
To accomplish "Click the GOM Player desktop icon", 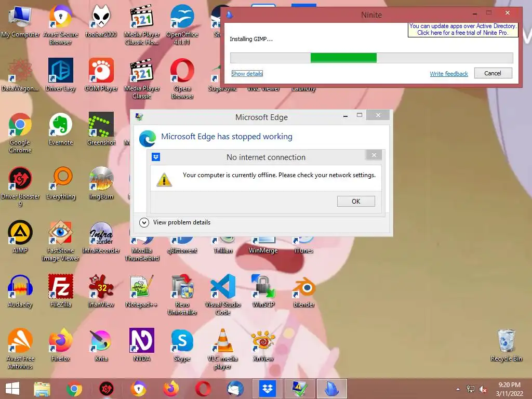I will coord(101,75).
